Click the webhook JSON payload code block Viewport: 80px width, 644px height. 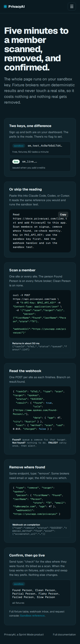coord(40,410)
